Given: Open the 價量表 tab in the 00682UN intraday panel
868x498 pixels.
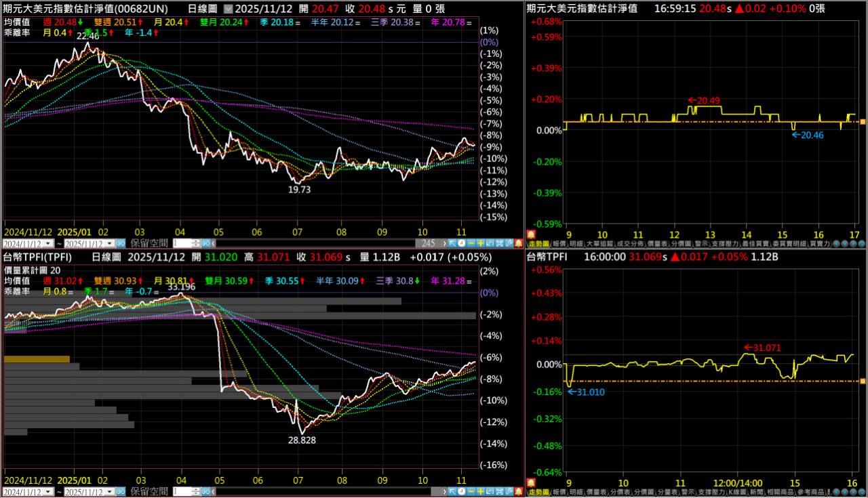Looking at the screenshot, I should (656, 244).
